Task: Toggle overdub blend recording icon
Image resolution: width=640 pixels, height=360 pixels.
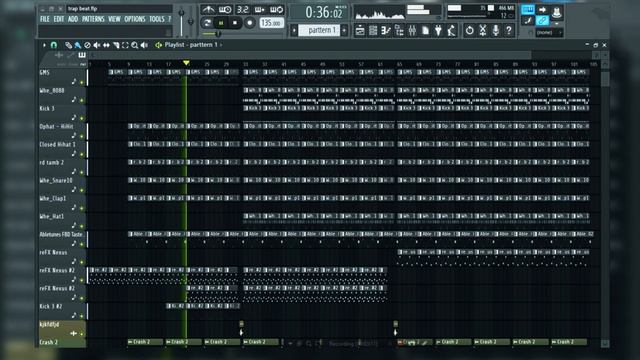Action: point(260,9)
